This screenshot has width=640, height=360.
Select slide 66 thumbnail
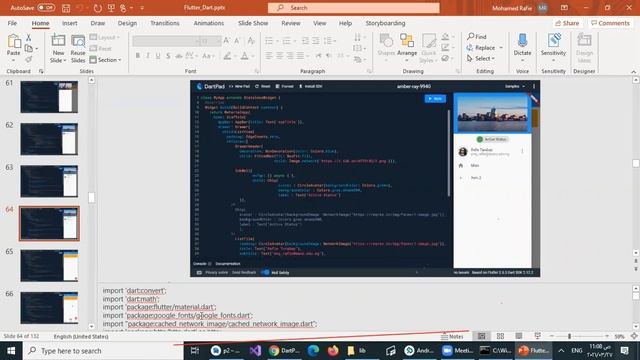pyautogui.click(x=49, y=308)
